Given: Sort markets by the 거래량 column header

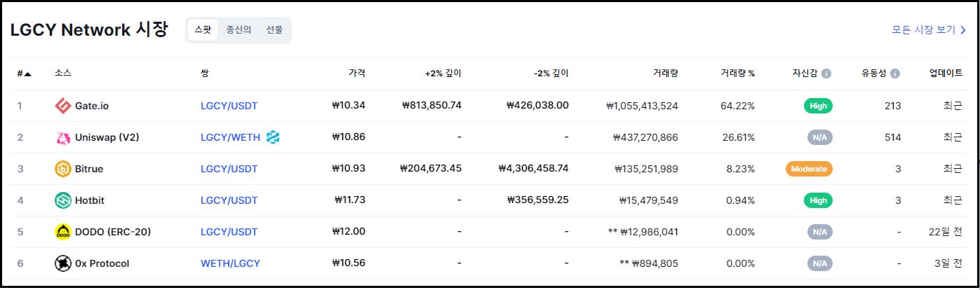Looking at the screenshot, I should click(x=665, y=74).
